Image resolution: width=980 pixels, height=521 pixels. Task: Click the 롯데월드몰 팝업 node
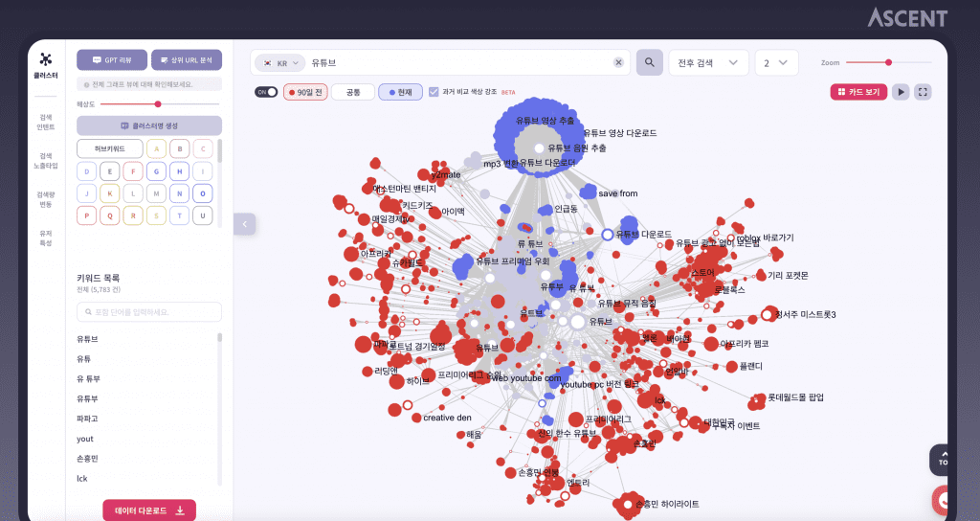(x=758, y=399)
